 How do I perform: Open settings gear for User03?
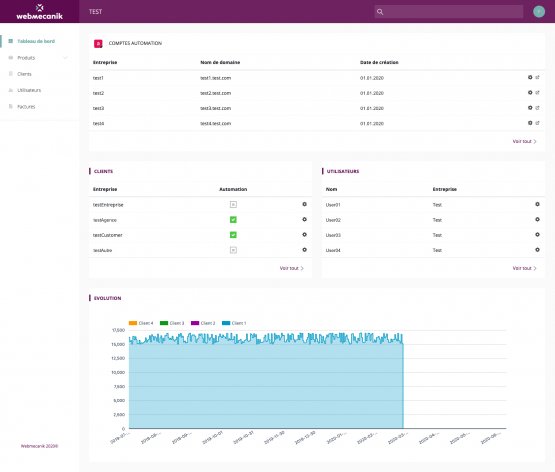[537, 235]
